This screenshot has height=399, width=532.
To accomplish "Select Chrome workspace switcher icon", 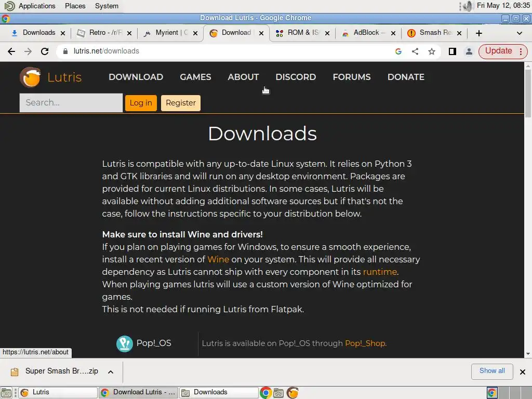I will tap(492, 393).
